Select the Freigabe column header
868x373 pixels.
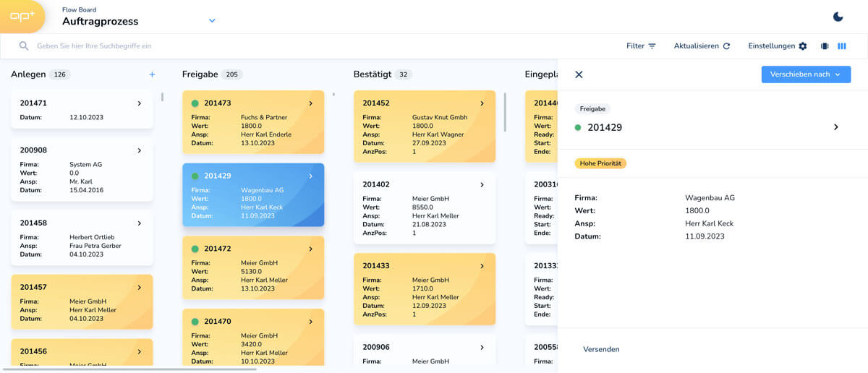pyautogui.click(x=200, y=74)
